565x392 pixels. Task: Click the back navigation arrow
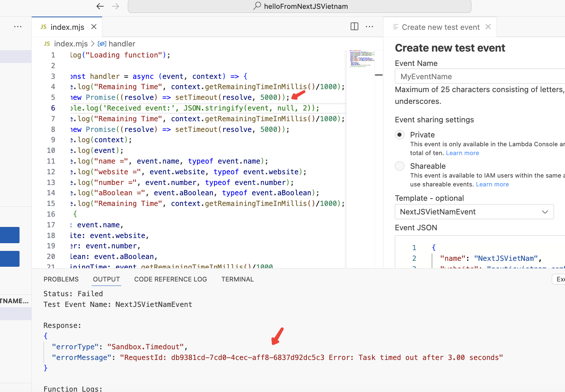[x=100, y=6]
